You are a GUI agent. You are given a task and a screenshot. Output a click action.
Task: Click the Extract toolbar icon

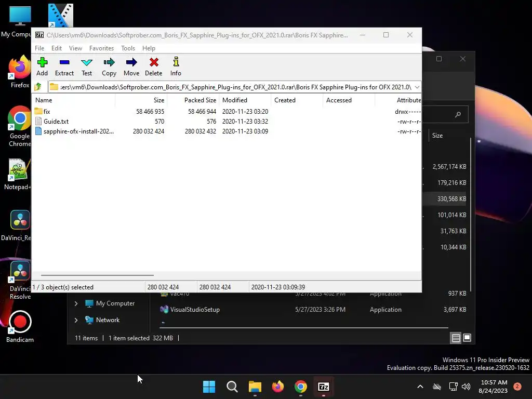(x=64, y=66)
